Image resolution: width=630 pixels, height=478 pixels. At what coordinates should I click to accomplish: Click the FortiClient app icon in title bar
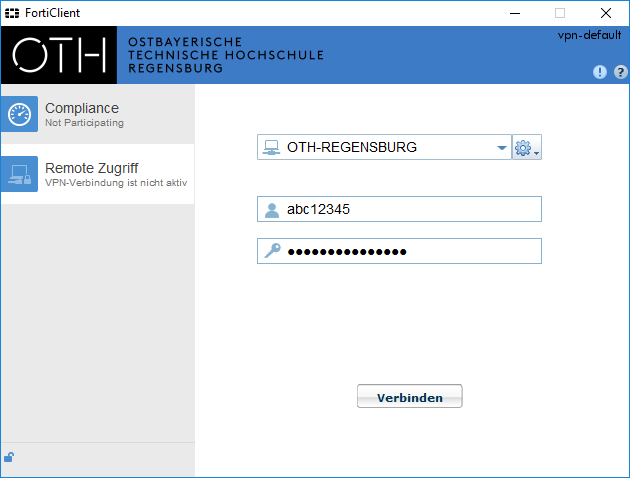pos(13,13)
